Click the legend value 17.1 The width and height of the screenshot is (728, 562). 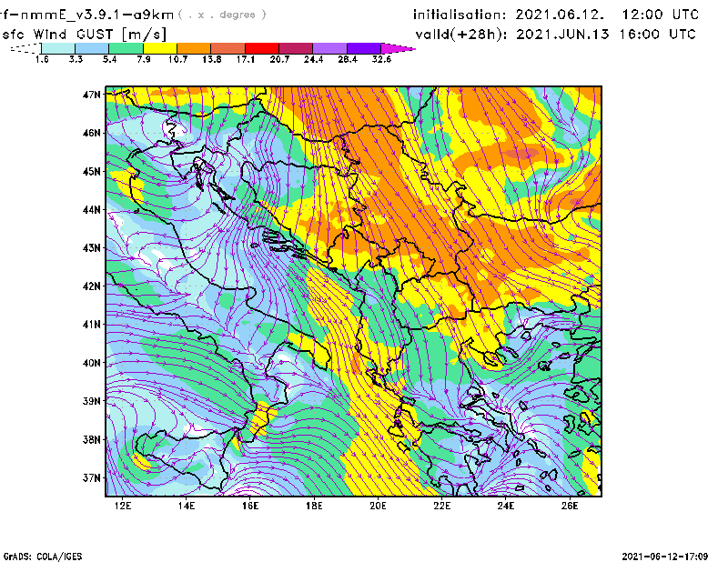click(245, 59)
